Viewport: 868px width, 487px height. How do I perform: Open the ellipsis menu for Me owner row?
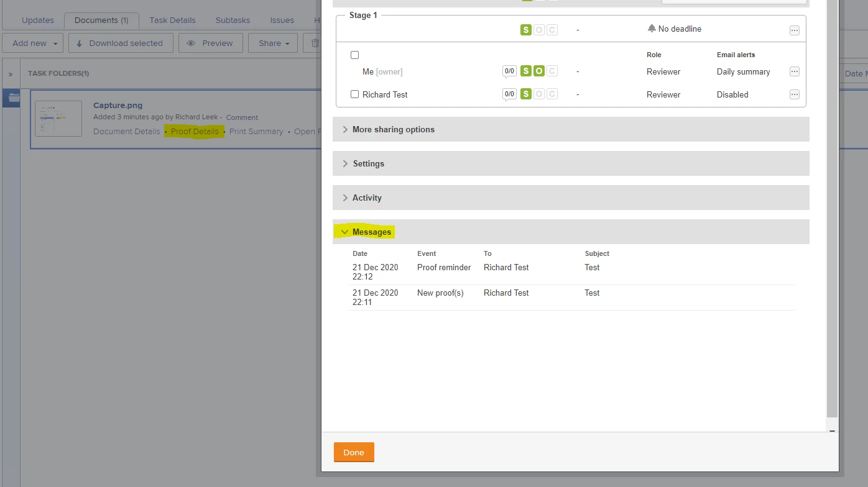(x=794, y=71)
